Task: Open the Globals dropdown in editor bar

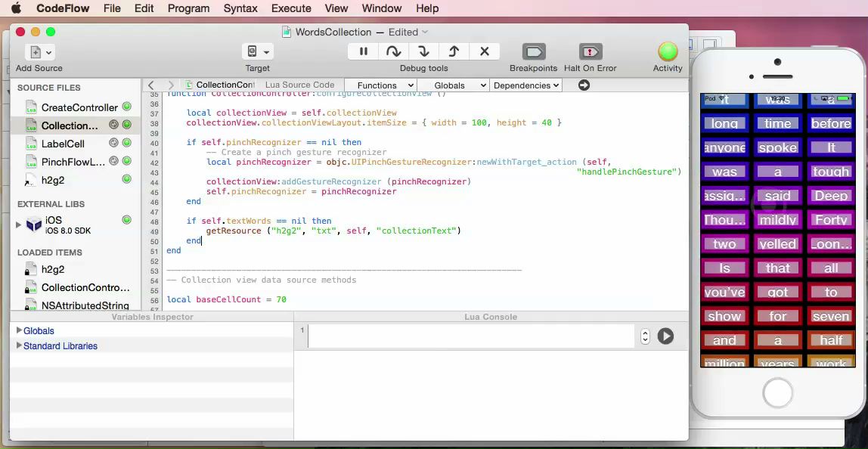Action: click(x=453, y=85)
